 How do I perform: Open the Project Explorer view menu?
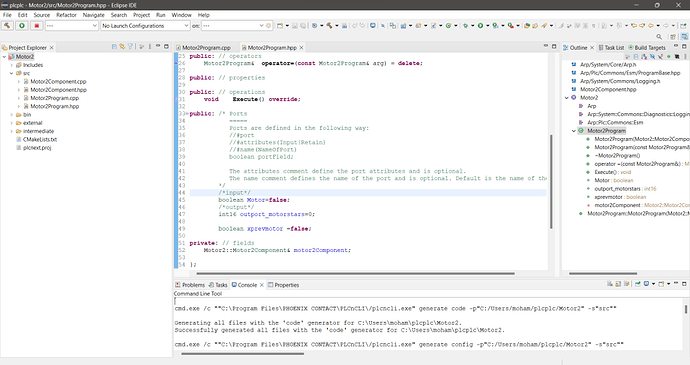pos(150,46)
